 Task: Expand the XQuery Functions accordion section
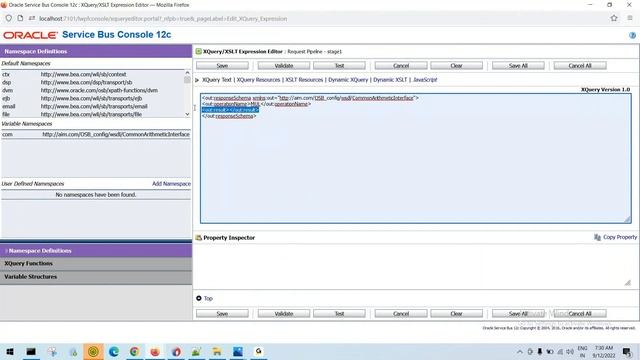click(96, 264)
